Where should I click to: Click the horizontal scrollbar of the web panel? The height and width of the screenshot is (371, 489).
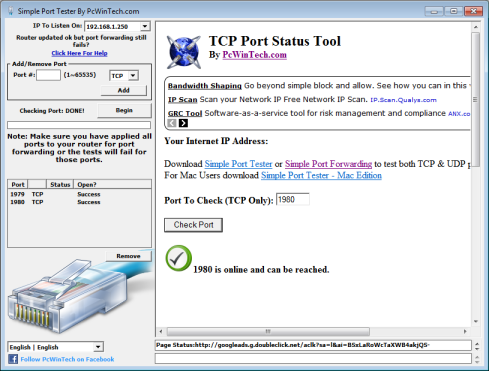312,332
